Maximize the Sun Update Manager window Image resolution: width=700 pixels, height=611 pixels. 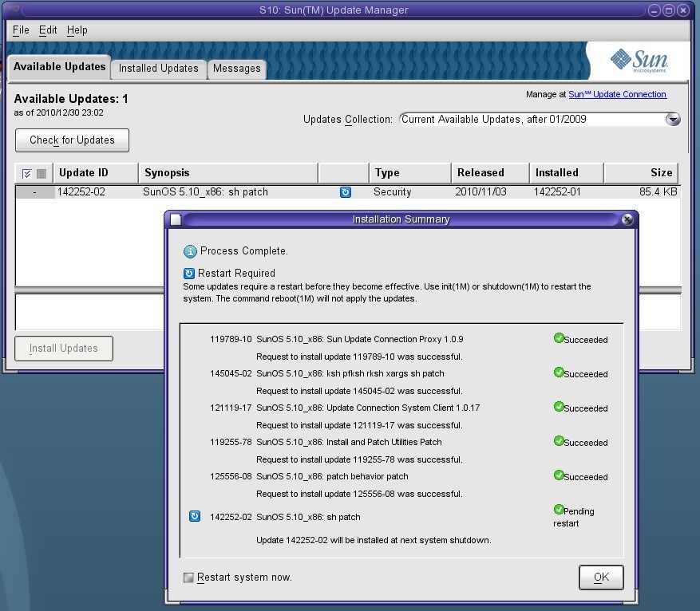pyautogui.click(x=668, y=10)
